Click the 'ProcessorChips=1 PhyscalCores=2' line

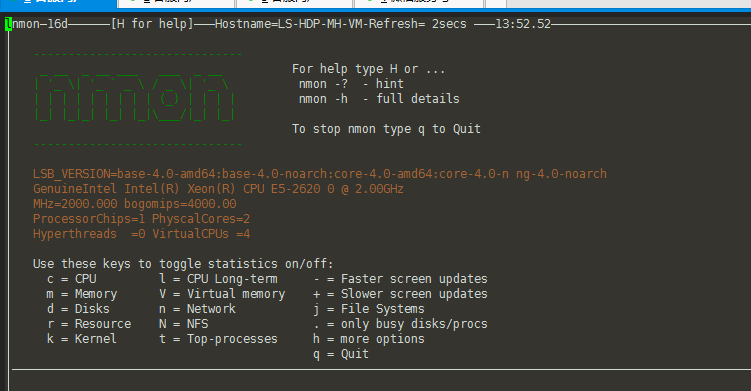coord(141,219)
